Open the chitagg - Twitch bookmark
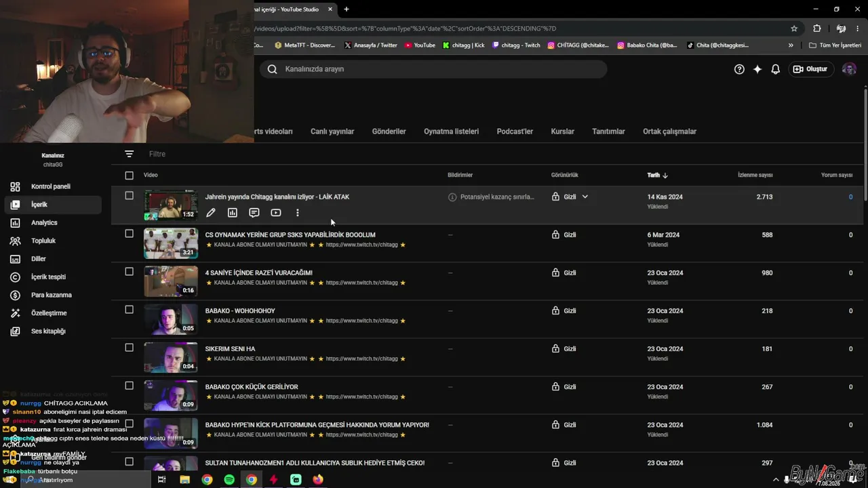Image resolution: width=868 pixels, height=488 pixels. click(516, 45)
